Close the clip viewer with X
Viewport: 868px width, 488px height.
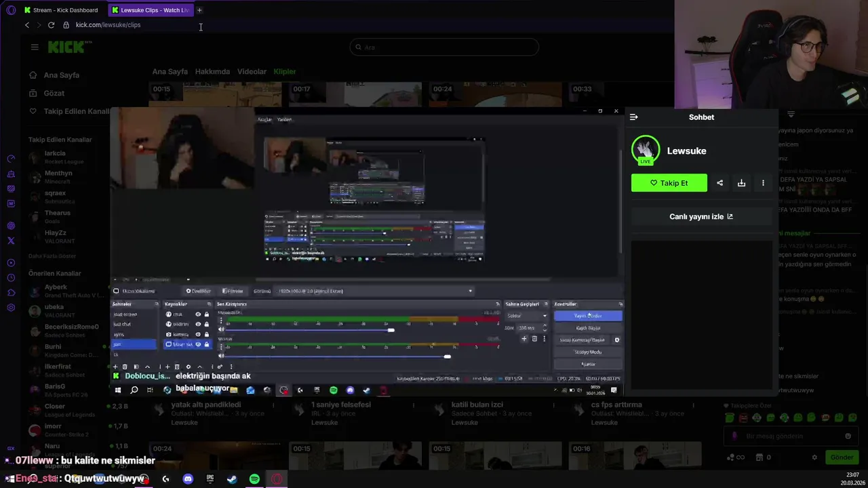[x=616, y=111]
